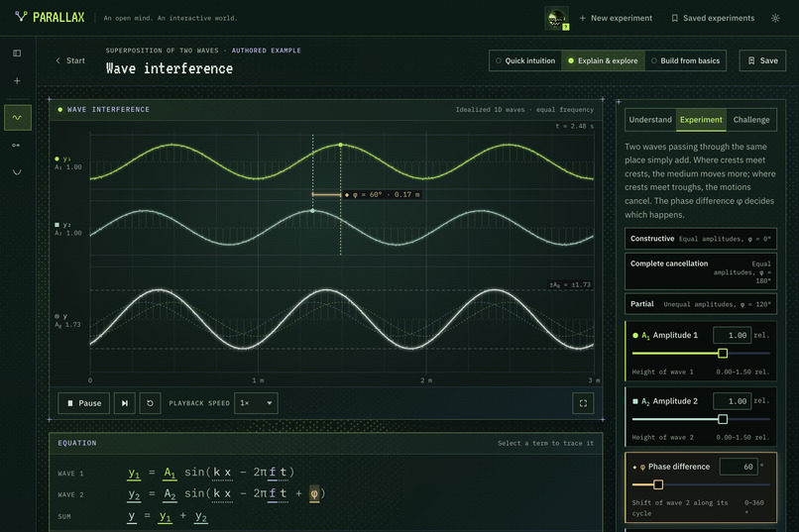Switch to the Experiment tab

point(701,120)
